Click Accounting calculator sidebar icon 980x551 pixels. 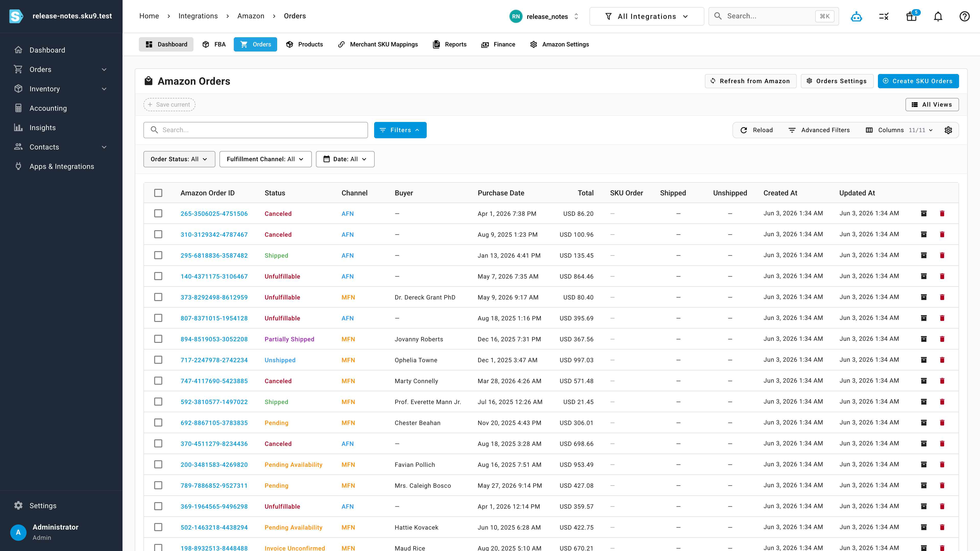click(18, 108)
